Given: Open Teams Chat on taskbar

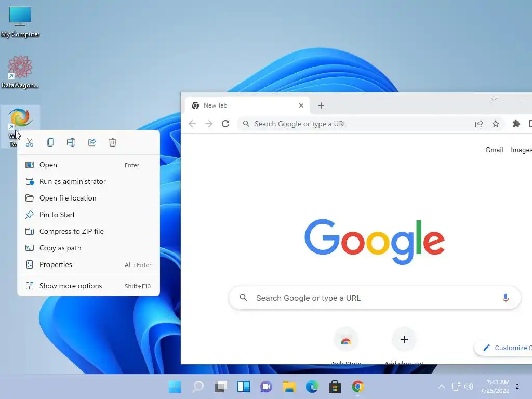Looking at the screenshot, I should (x=267, y=387).
